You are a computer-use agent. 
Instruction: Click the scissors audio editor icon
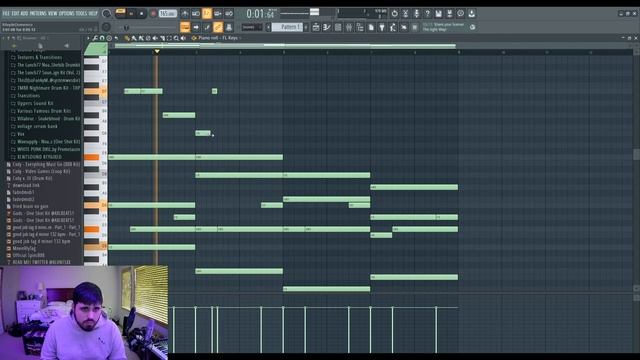click(x=405, y=13)
